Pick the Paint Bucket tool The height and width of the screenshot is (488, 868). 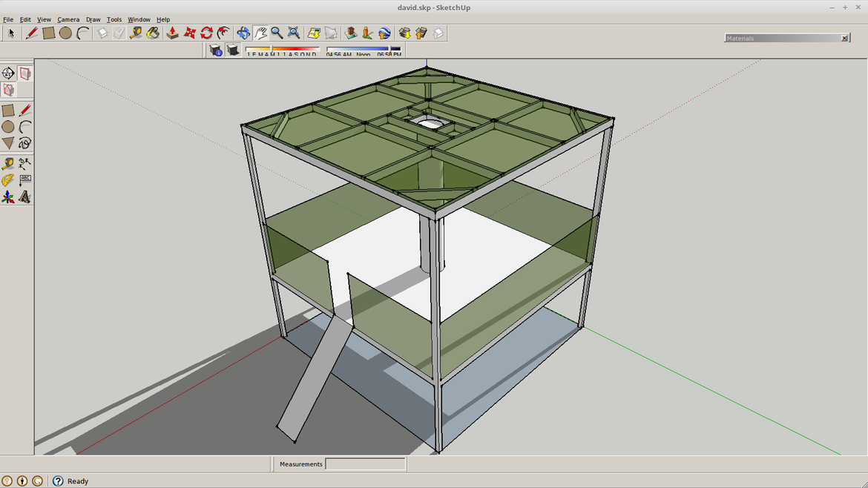[x=153, y=33]
